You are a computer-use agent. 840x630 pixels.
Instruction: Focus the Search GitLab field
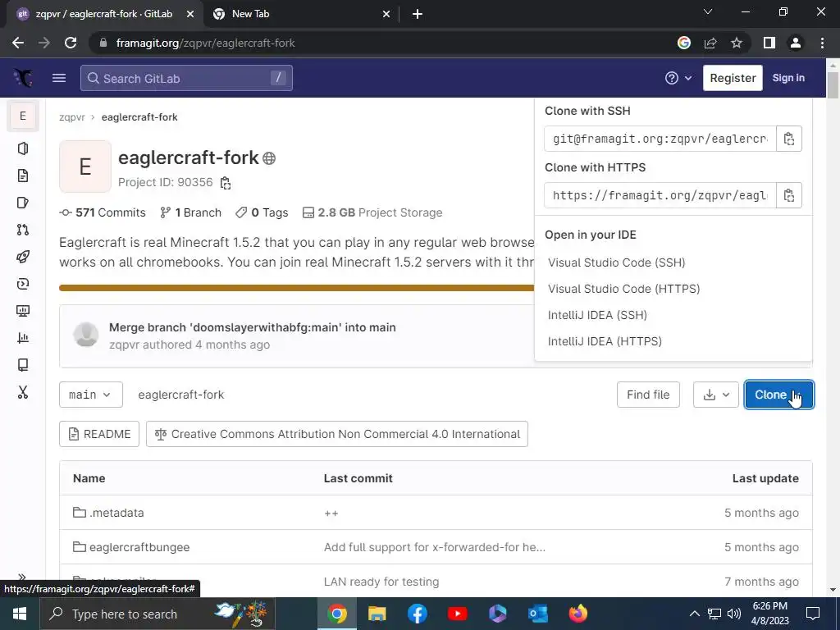click(x=186, y=78)
